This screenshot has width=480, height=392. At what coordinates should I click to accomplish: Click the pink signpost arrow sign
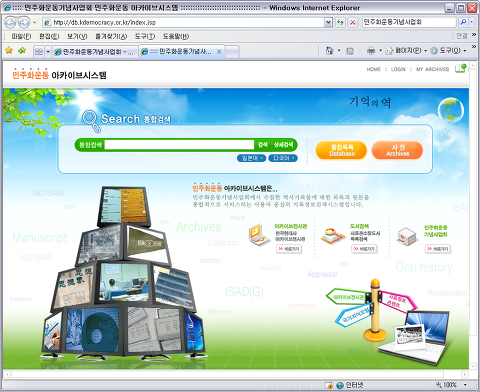(x=399, y=301)
